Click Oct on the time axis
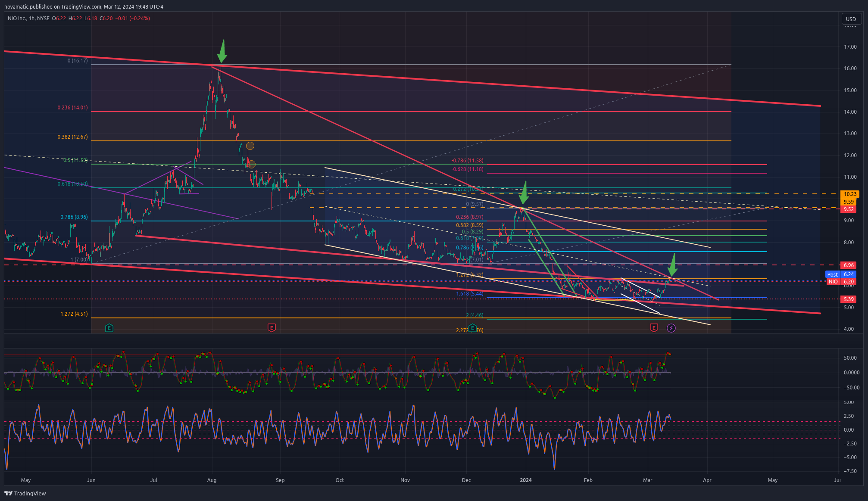Image resolution: width=868 pixels, height=501 pixels. pyautogui.click(x=340, y=480)
